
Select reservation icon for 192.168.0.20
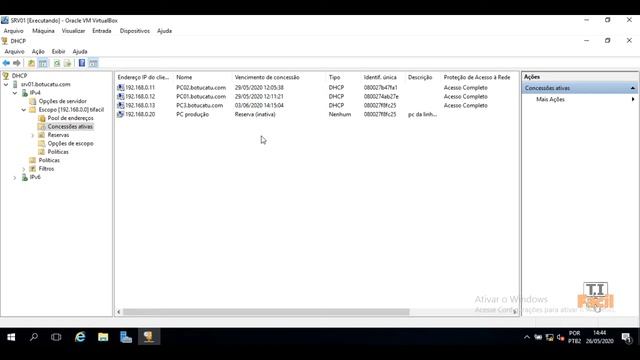pyautogui.click(x=120, y=114)
